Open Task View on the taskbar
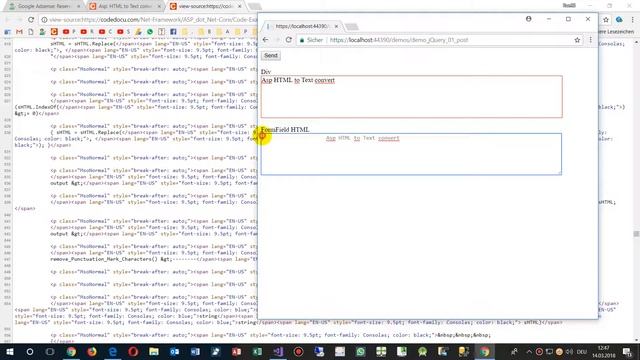640x360 pixels. [x=50, y=351]
